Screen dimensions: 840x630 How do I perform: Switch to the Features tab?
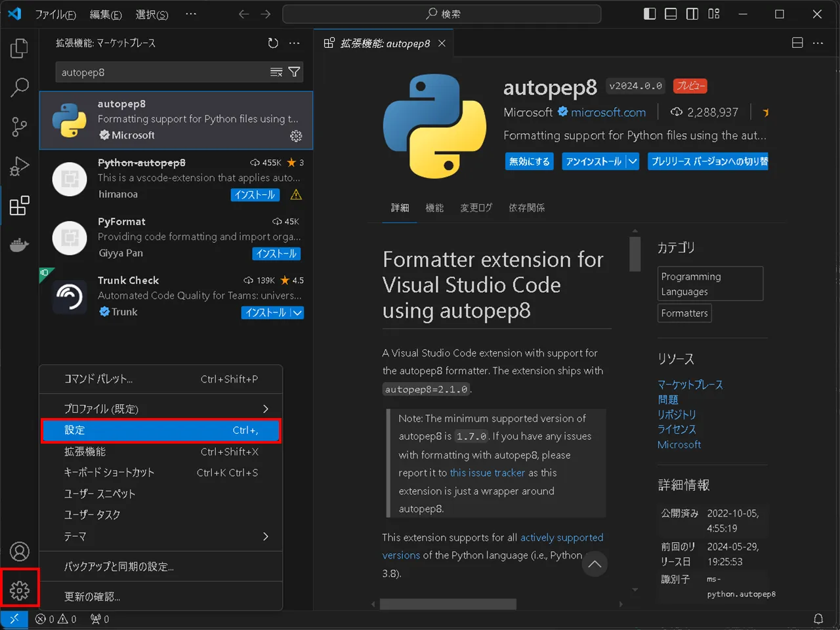coord(434,208)
